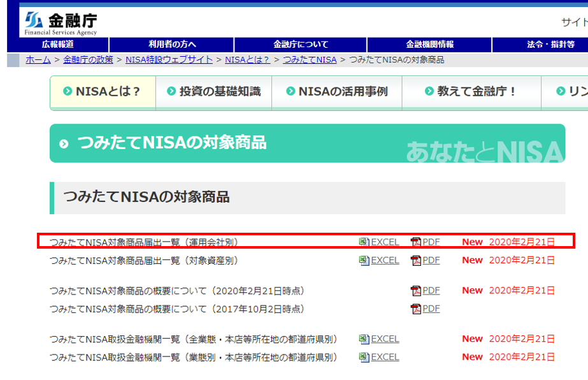Click the ホーム breadcrumb link
Image resolution: width=588 pixels, height=380 pixels.
click(38, 60)
